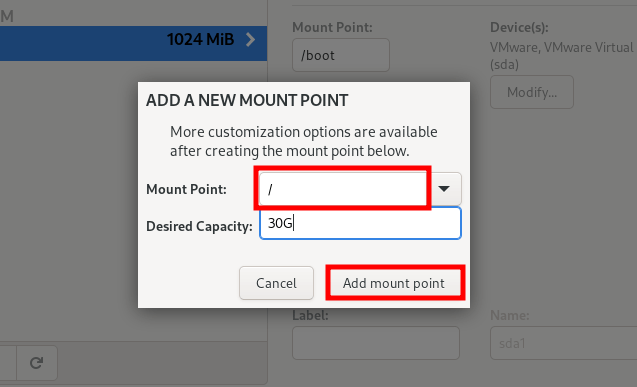This screenshot has width=637, height=387.
Task: Click the ADD A NEW MOUNT POINT title
Action: (x=247, y=100)
